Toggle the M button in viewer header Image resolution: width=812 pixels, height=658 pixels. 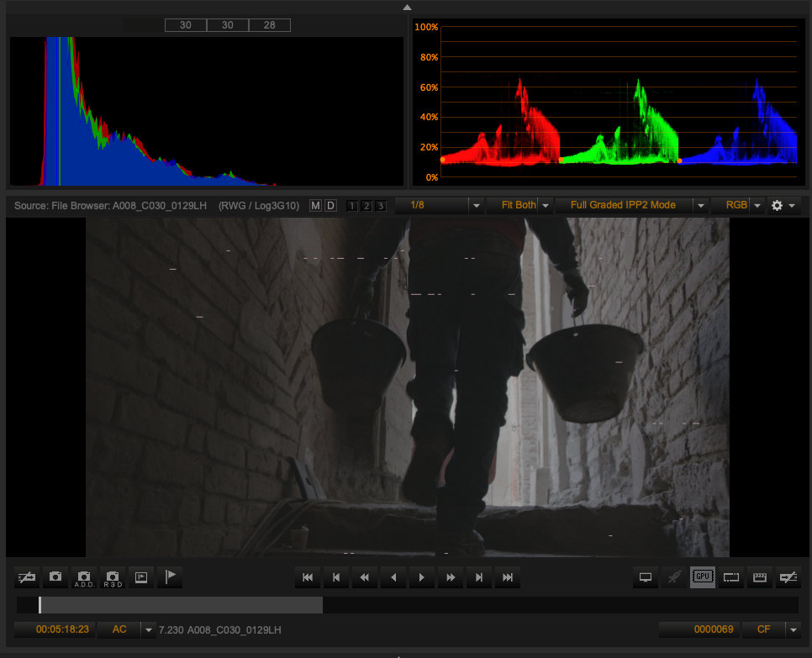tap(315, 206)
